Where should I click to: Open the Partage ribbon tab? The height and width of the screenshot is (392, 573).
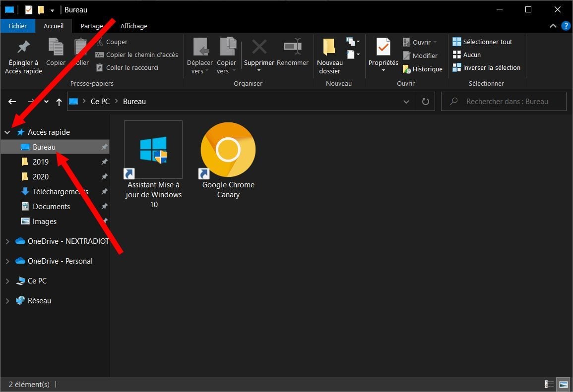(x=92, y=26)
